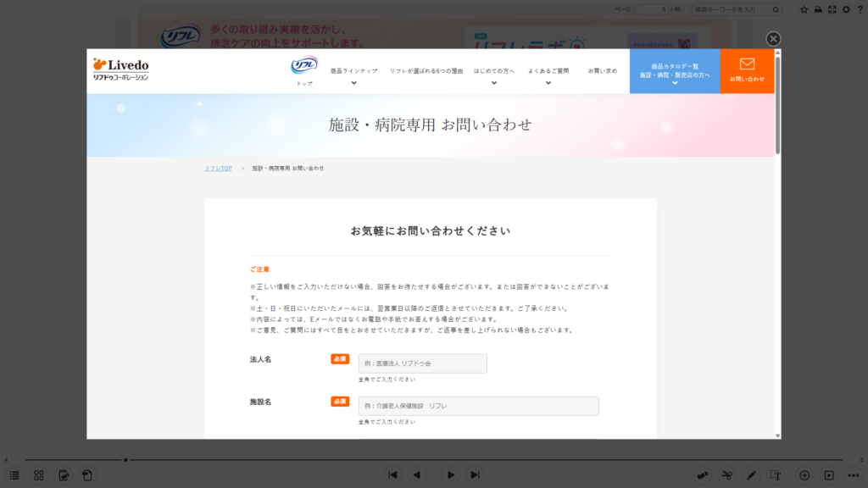Close the inquiry popup overlay
The height and width of the screenshot is (488, 868).
(x=773, y=39)
